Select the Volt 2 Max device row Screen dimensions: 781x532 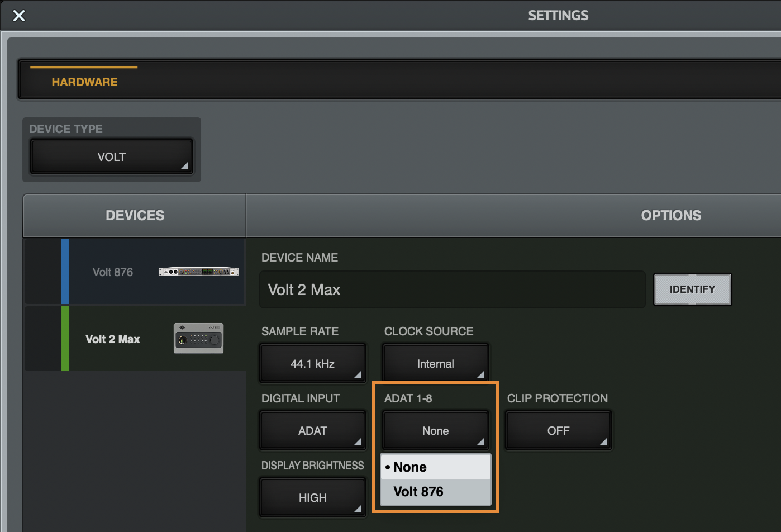135,339
